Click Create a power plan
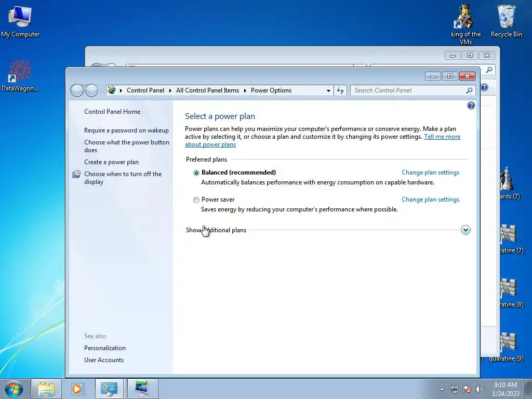This screenshot has width=532, height=399. coord(111,162)
